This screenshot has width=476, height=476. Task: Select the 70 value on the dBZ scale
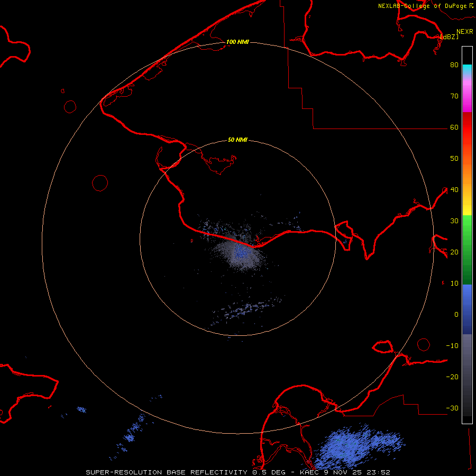454,96
